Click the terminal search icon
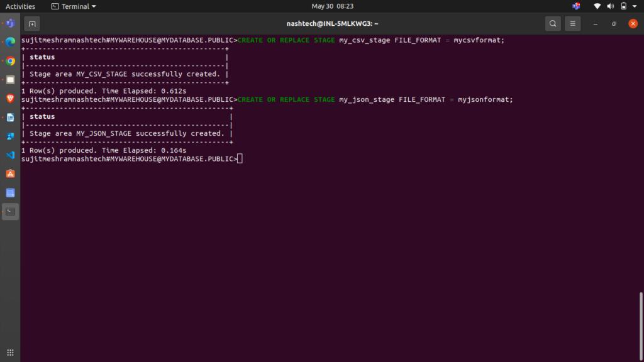This screenshot has height=362, width=644. click(552, 24)
